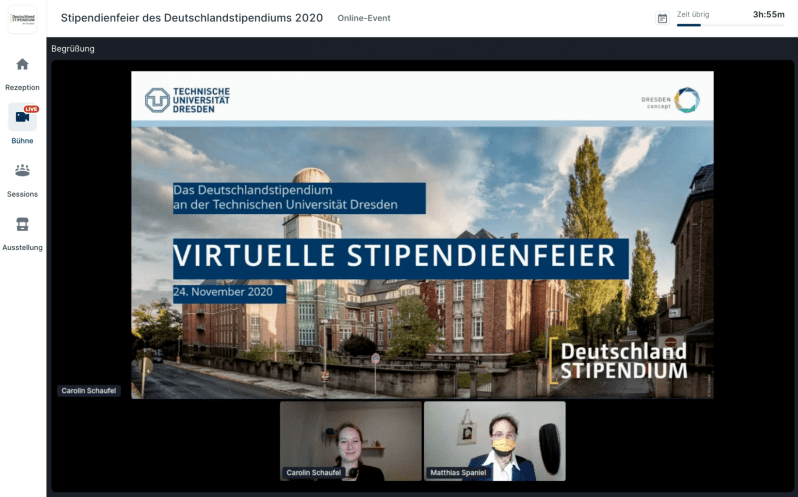Image resolution: width=798 pixels, height=497 pixels.
Task: Switch to the Sessions text label
Action: coord(22,194)
